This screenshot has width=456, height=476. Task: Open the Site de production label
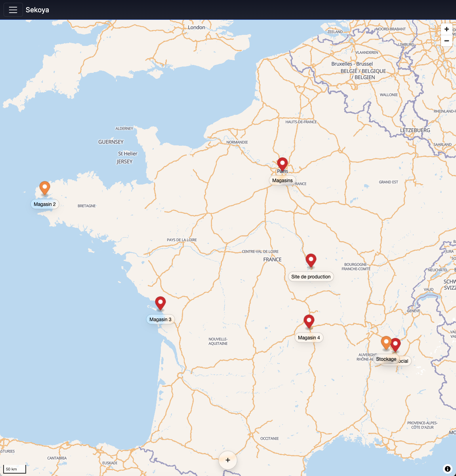coord(311,277)
